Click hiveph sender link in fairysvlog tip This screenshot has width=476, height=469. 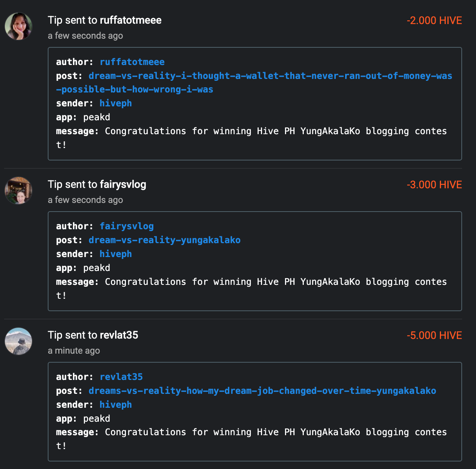[x=115, y=254]
